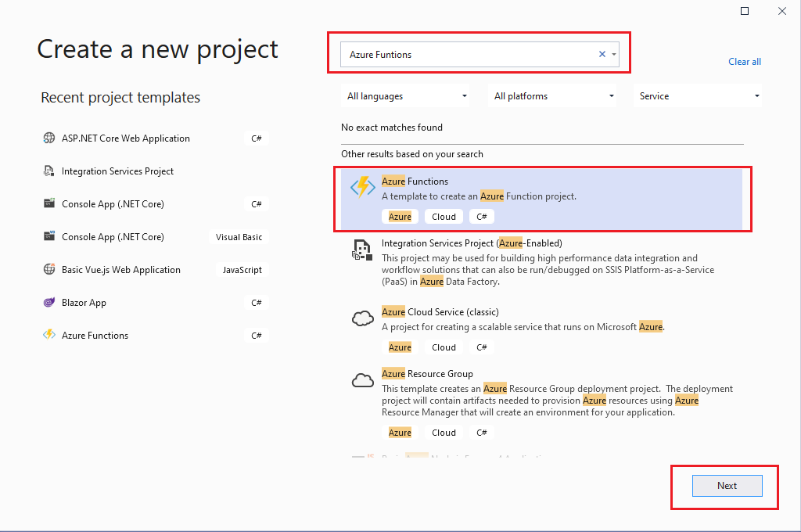This screenshot has height=532, width=801.
Task: Click the Clear all link
Action: pyautogui.click(x=744, y=61)
